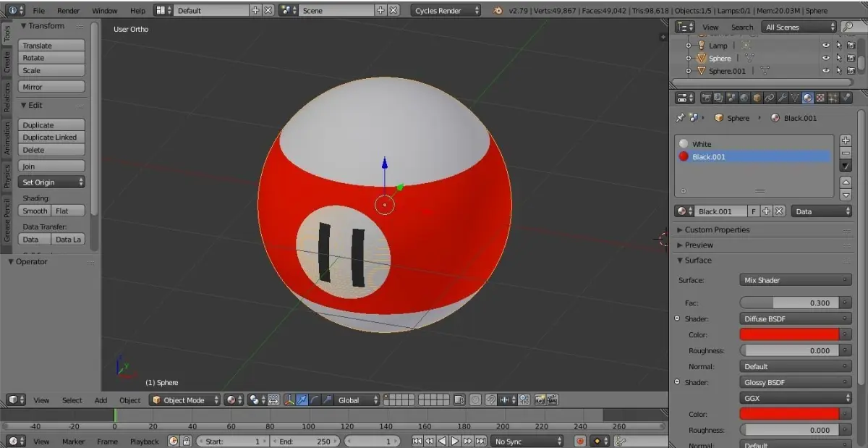Viewport: 868px width, 448px height.
Task: Open the Object Mode dropdown
Action: click(184, 400)
